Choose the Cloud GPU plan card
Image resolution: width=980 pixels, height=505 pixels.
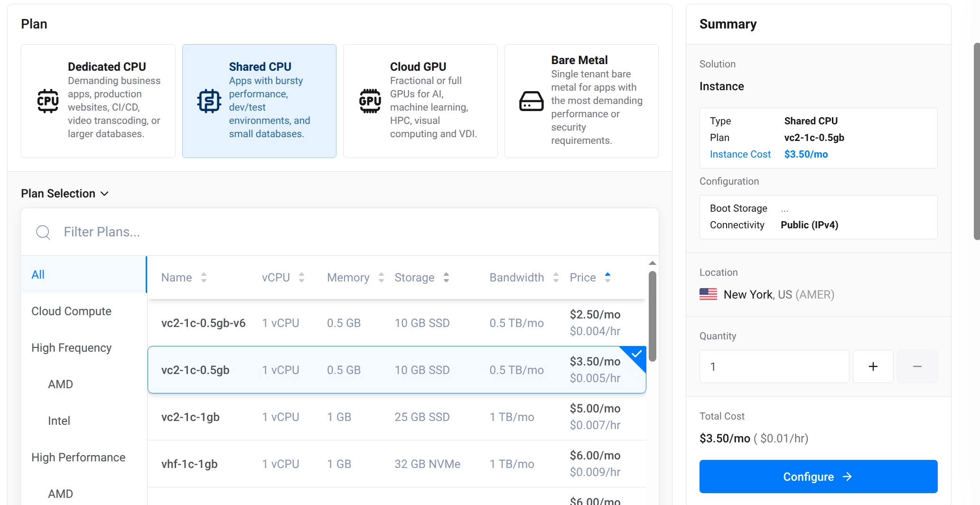[420, 101]
